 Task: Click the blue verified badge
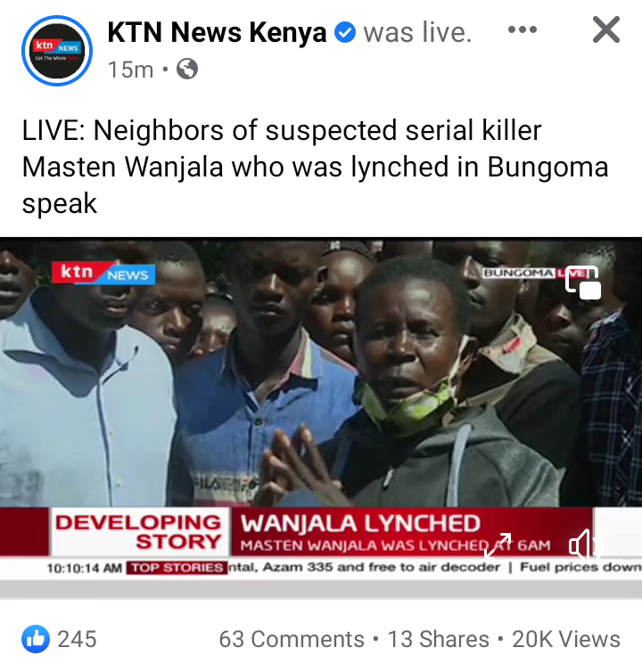[x=344, y=33]
